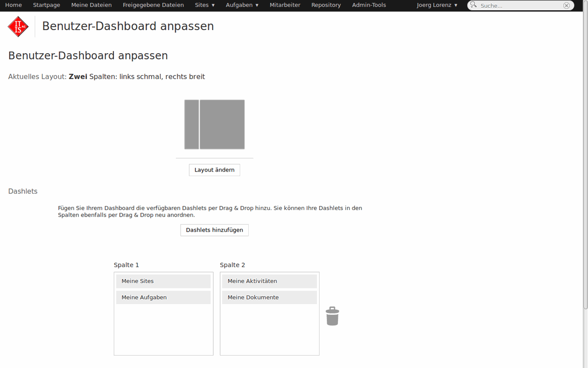This screenshot has height=368, width=588.
Task: Open the Home menu item
Action: coord(13,5)
